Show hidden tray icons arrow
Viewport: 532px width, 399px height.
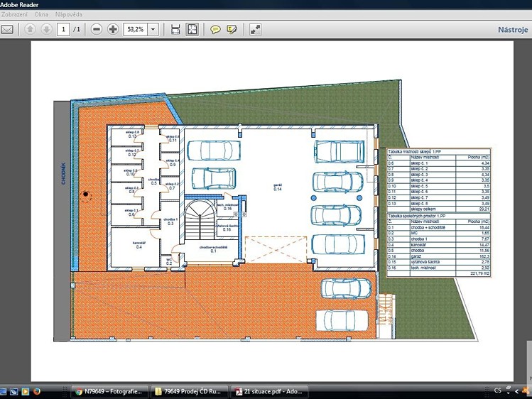(x=517, y=391)
